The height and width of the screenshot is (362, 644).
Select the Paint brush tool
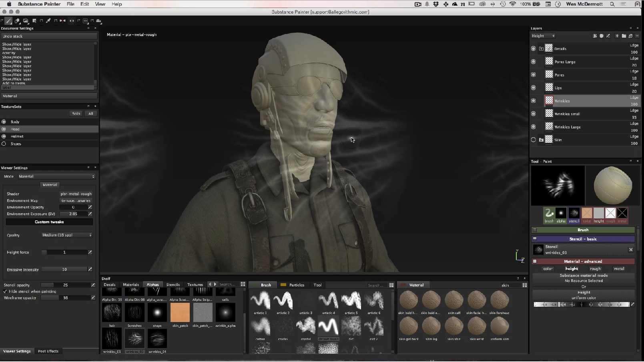(x=8, y=21)
